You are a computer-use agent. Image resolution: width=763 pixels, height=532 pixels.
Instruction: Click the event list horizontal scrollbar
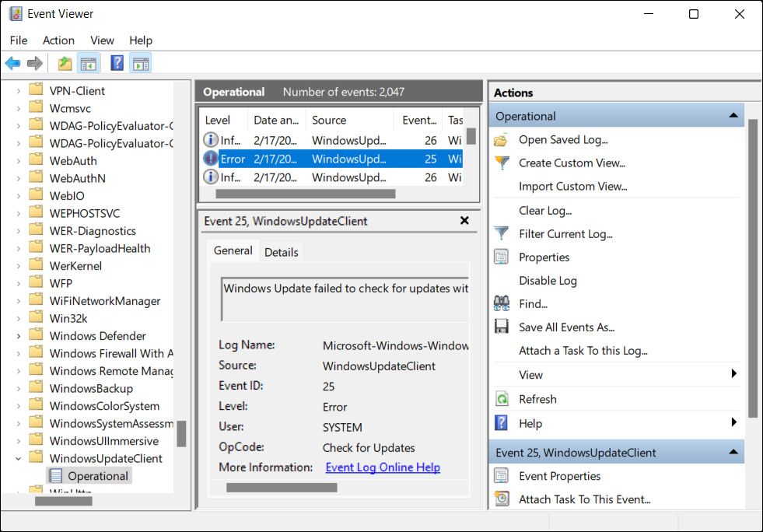305,194
